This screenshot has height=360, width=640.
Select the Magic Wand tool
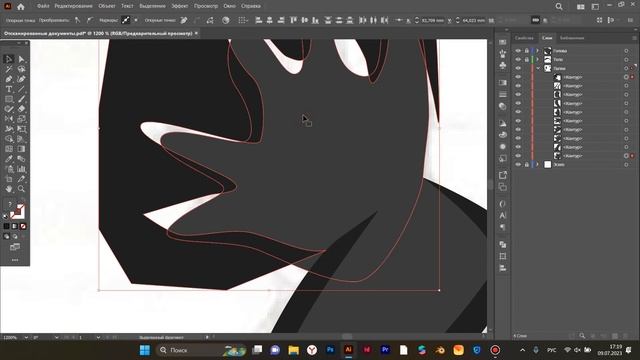tap(9, 69)
